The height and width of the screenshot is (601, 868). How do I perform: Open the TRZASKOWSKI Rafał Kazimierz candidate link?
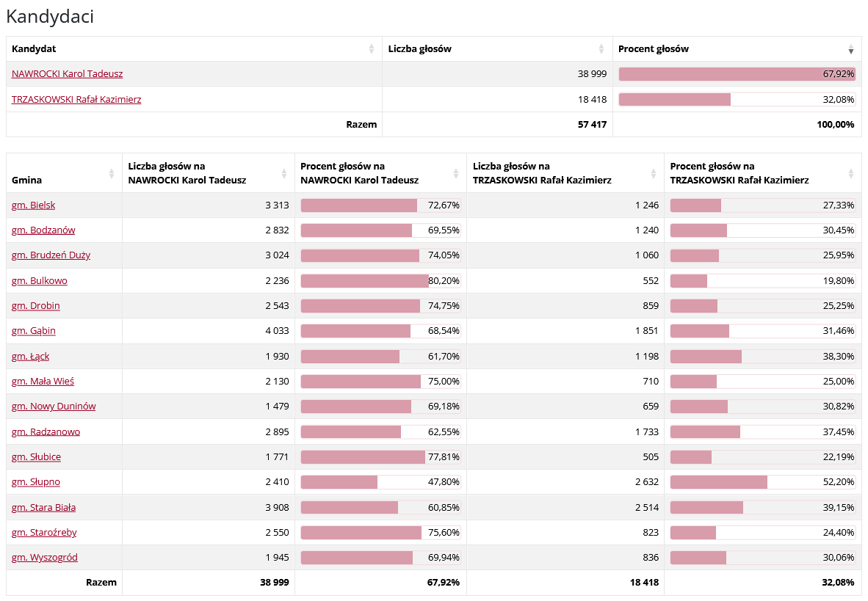click(76, 99)
